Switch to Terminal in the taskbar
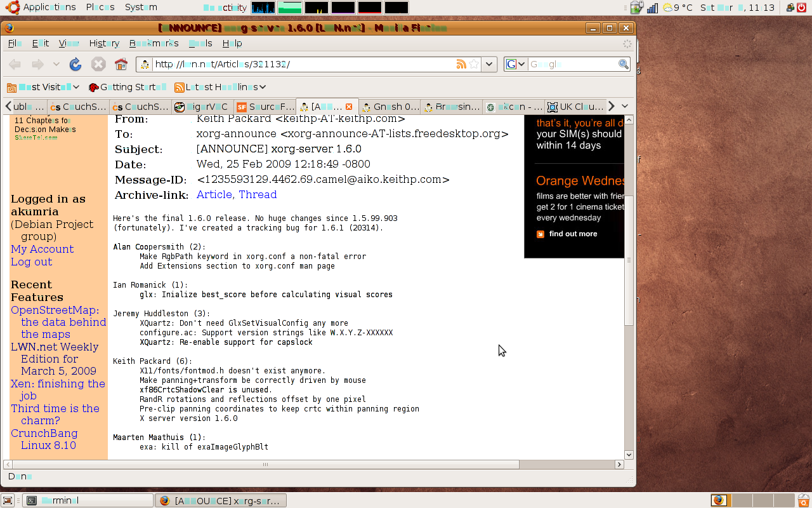812x508 pixels. tap(88, 500)
